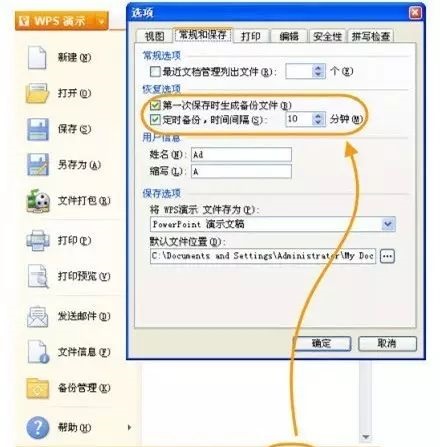
Task: Click the 新建 new document icon
Action: click(37, 58)
